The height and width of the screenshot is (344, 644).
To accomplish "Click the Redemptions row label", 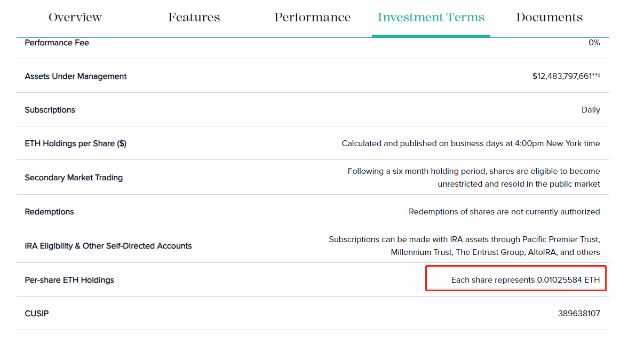I will [49, 212].
